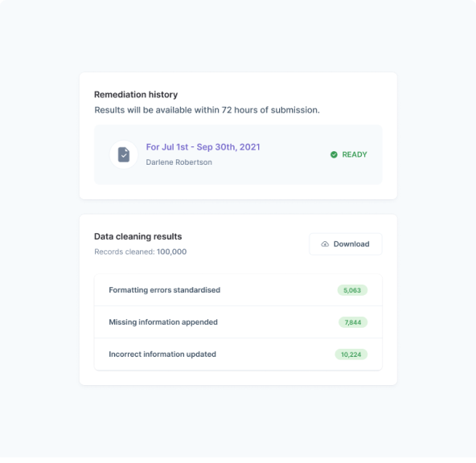Click the document checkmark file icon

[124, 154]
